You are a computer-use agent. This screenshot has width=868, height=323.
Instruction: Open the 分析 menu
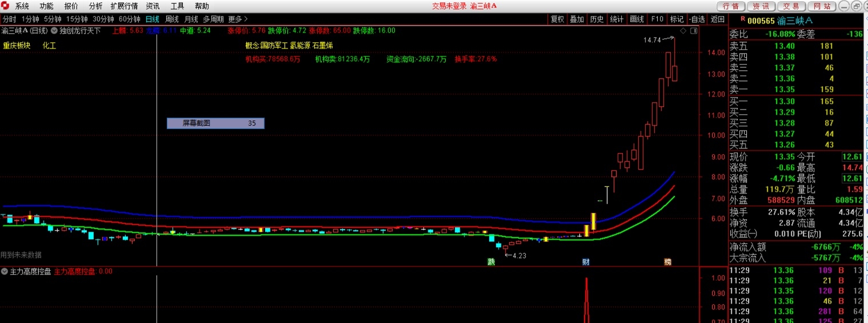pos(96,6)
